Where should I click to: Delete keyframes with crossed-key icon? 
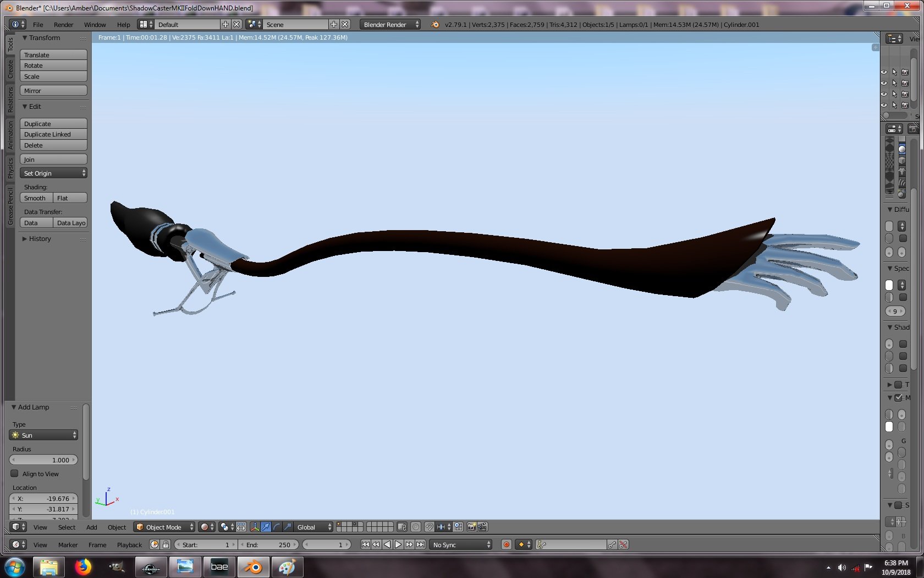623,544
